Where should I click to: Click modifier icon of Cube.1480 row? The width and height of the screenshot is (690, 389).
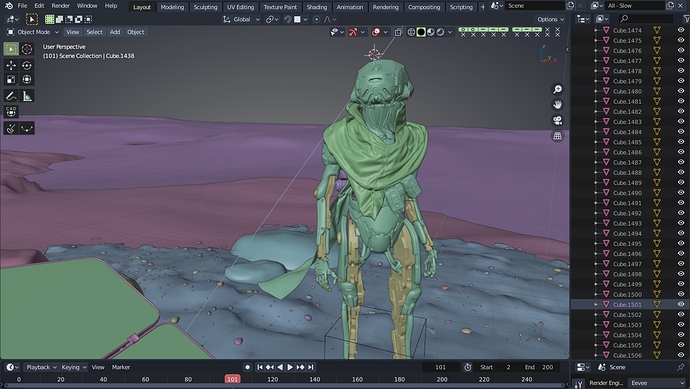coord(657,91)
